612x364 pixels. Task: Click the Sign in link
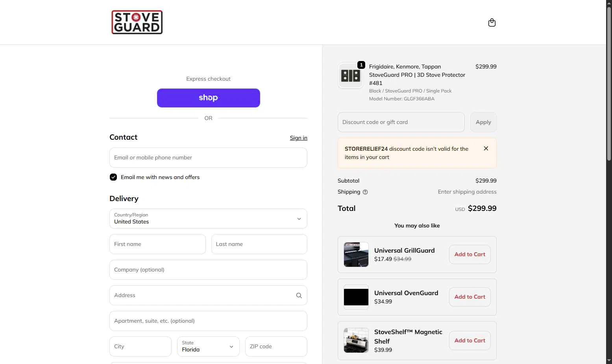298,138
